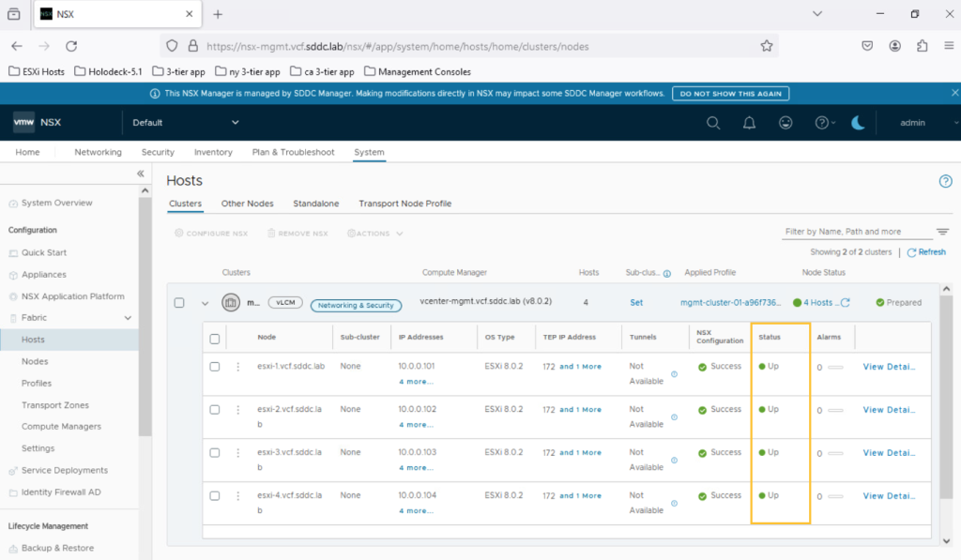Viewport: 961px width, 560px height.
Task: Click the Hosts page help icon
Action: (946, 181)
